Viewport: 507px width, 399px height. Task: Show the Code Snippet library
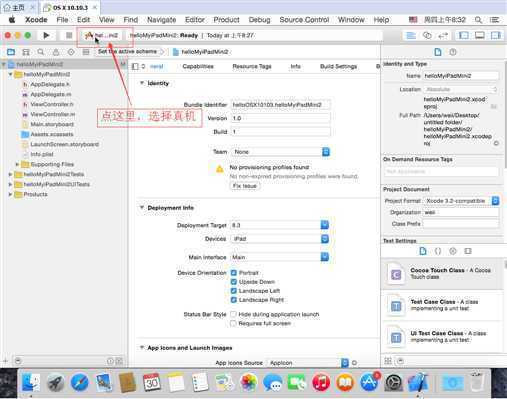pyautogui.click(x=438, y=251)
